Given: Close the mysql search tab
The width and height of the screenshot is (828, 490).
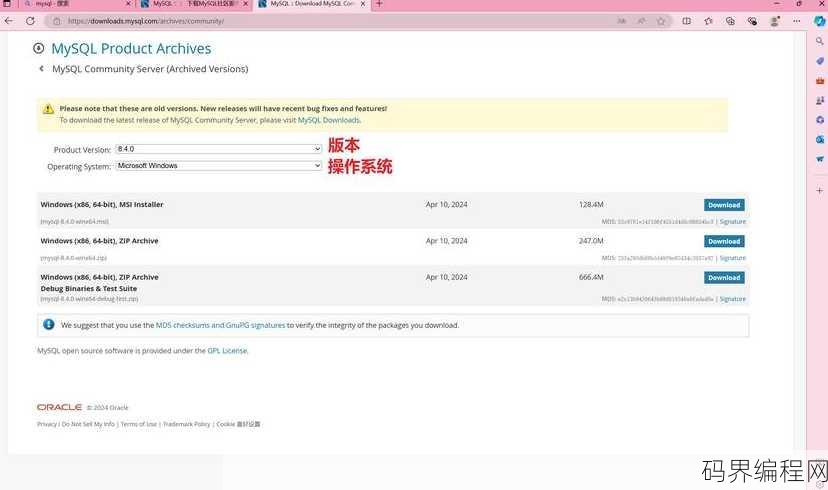Looking at the screenshot, I should (128, 4).
